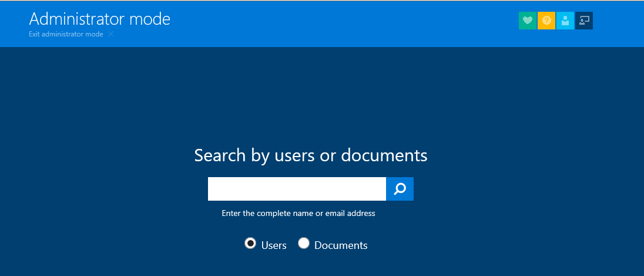
Task: Click the word 'mode' in the page title
Action: (x=149, y=19)
